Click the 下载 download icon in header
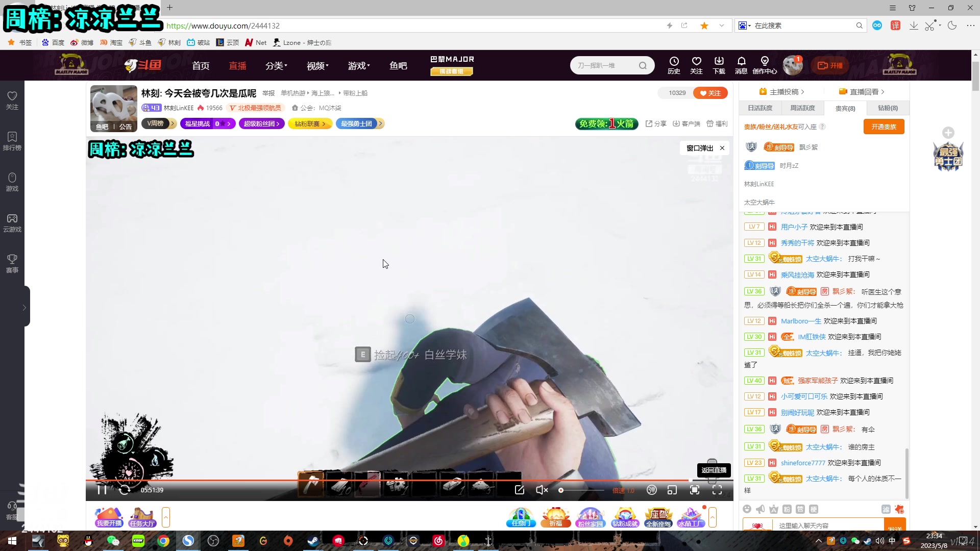Viewport: 980px width, 551px height. [x=719, y=65]
